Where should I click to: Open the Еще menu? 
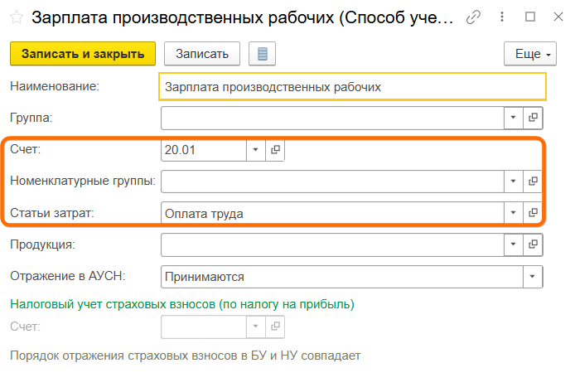(530, 54)
